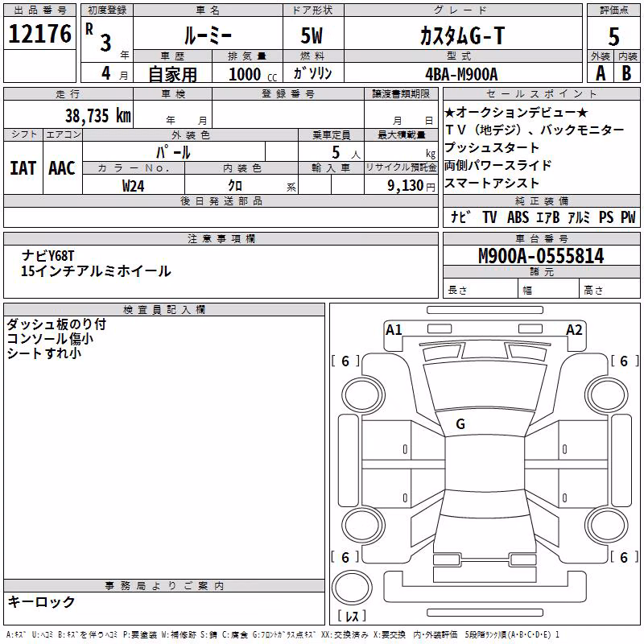The height and width of the screenshot is (644, 644).
Task: Click the overall evaluation score 5
Action: 613,37
